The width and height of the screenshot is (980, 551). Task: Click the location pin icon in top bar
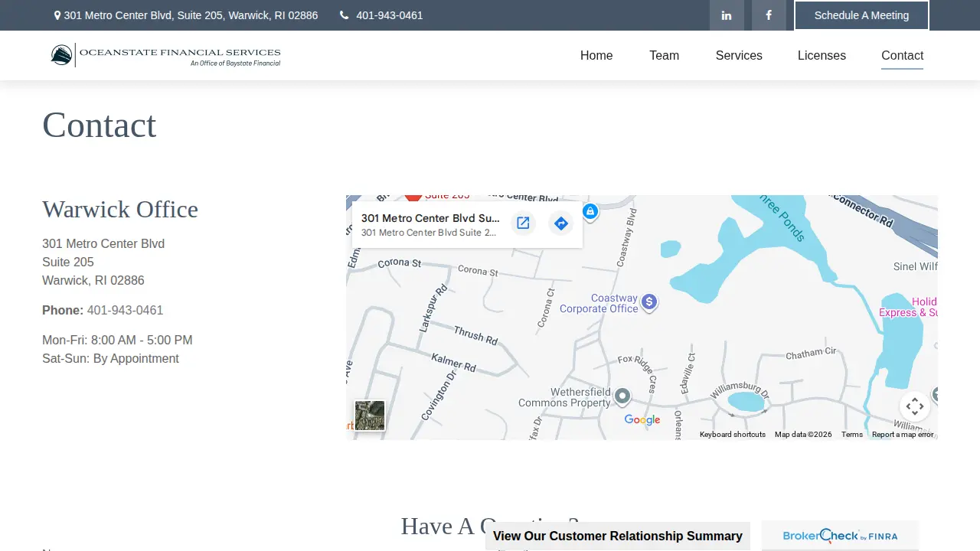tap(57, 15)
